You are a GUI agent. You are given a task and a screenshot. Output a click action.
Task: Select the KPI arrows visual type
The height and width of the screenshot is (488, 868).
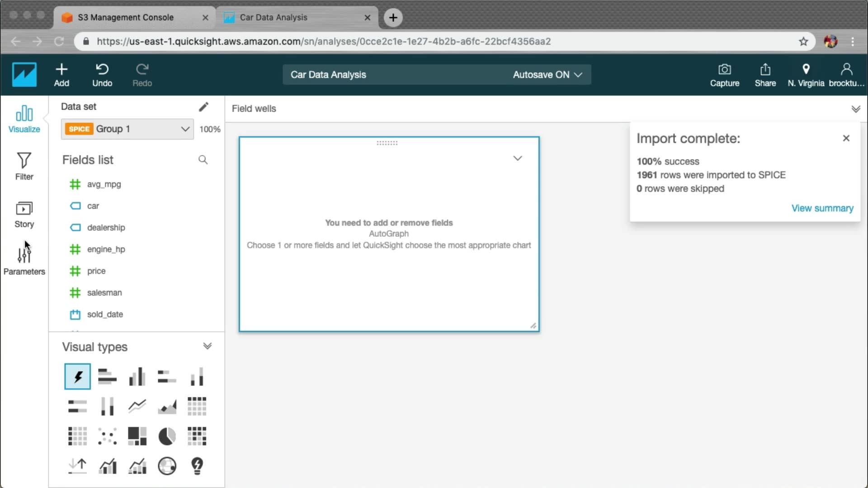point(77,466)
